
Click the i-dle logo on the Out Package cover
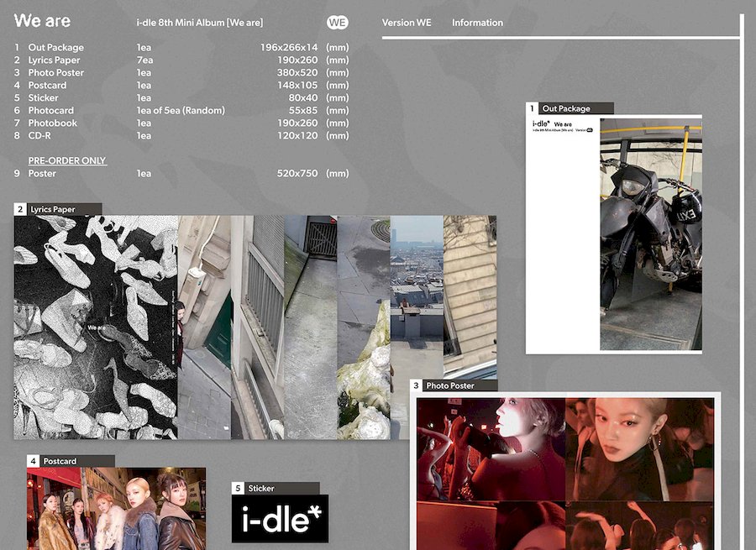(543, 124)
